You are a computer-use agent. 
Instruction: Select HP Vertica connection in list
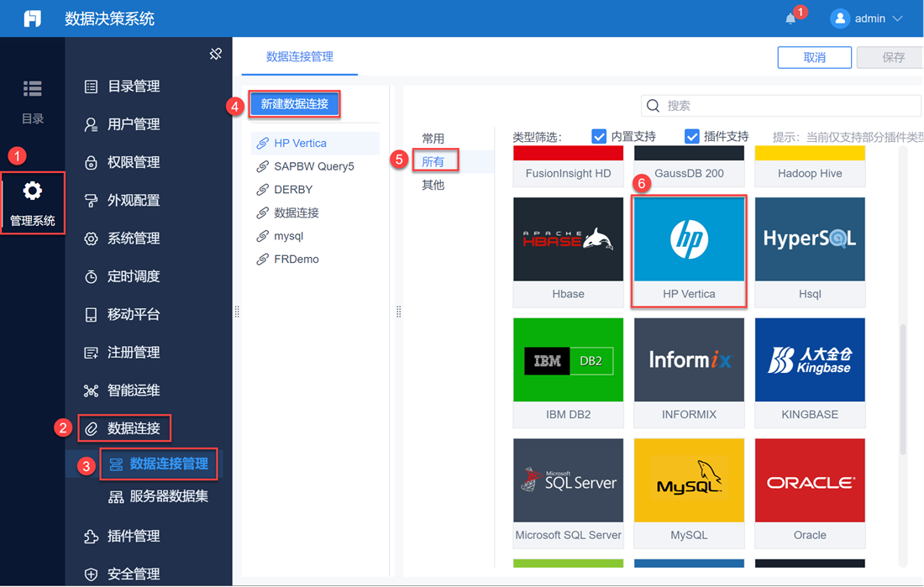point(315,144)
